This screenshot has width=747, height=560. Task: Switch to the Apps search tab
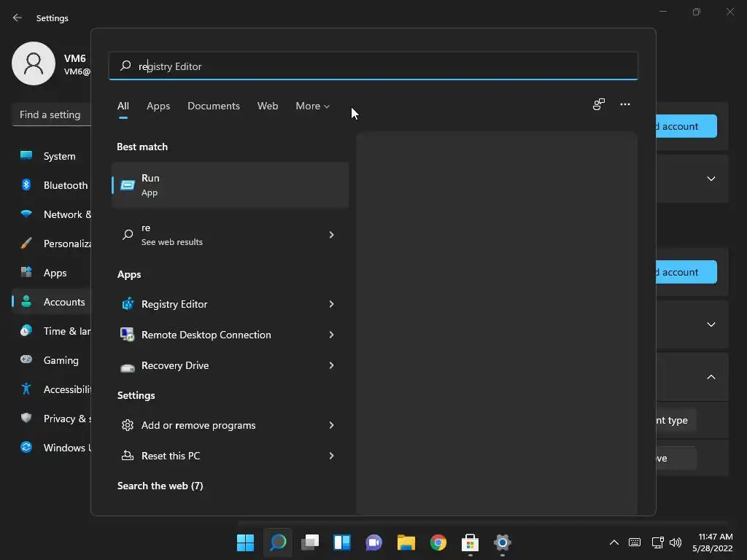coord(158,106)
